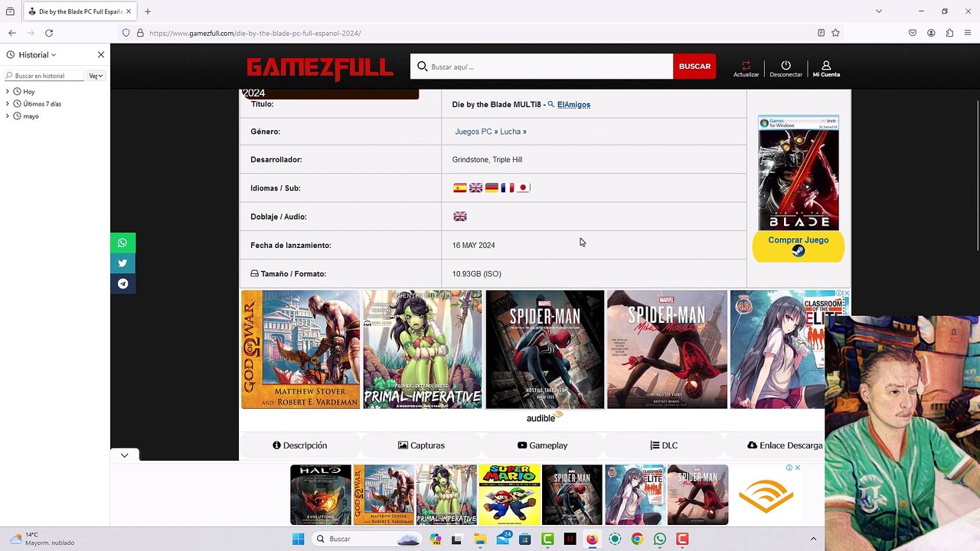
Task: Click the Comprar Juego button
Action: click(x=799, y=246)
